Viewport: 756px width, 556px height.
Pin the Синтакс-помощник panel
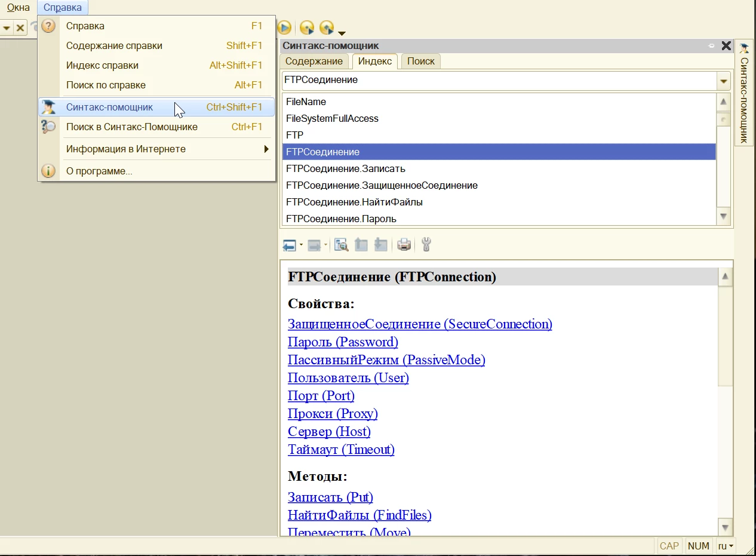tap(711, 46)
